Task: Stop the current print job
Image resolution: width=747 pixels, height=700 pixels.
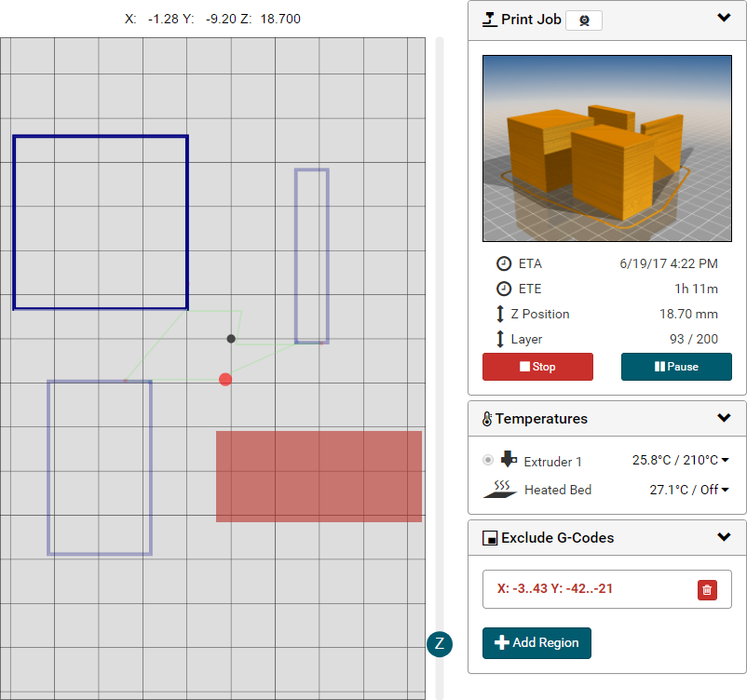Action: point(537,367)
